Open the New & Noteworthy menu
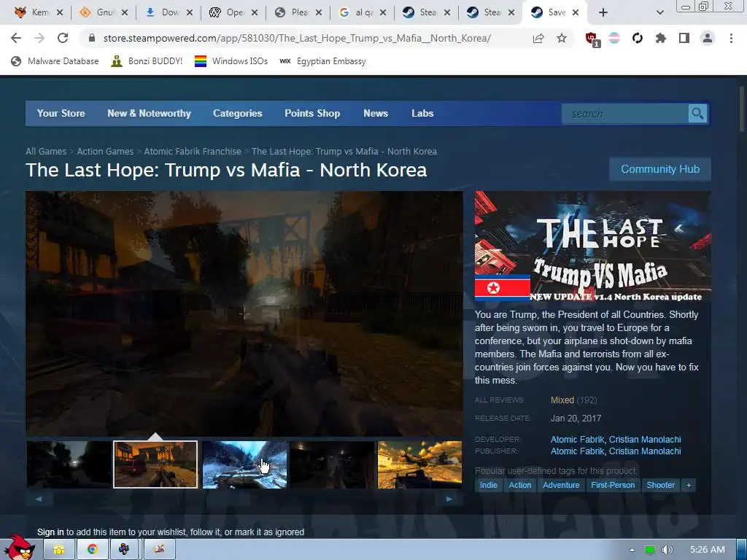This screenshot has width=747, height=560. 149,113
